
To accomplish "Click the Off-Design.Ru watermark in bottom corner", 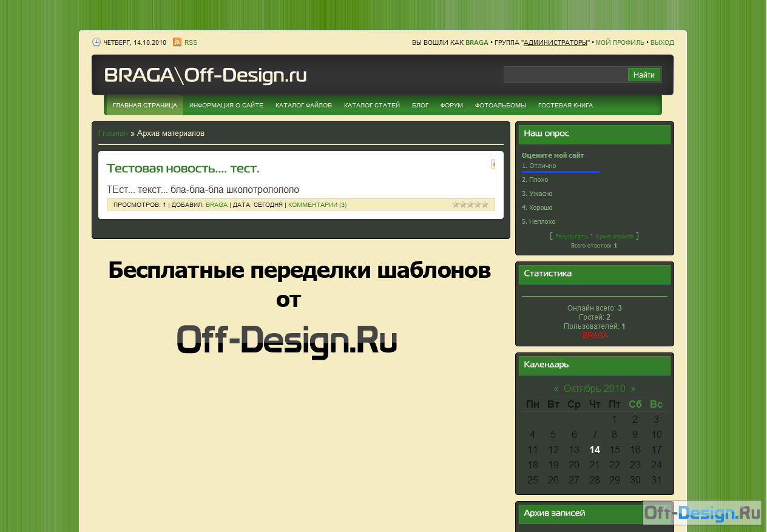I will tap(702, 513).
